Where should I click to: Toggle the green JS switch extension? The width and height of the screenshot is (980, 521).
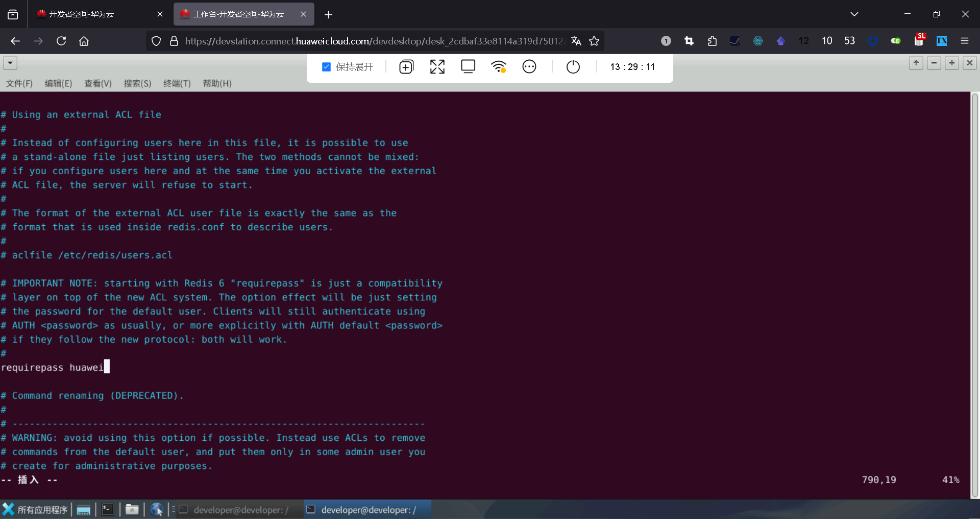896,41
